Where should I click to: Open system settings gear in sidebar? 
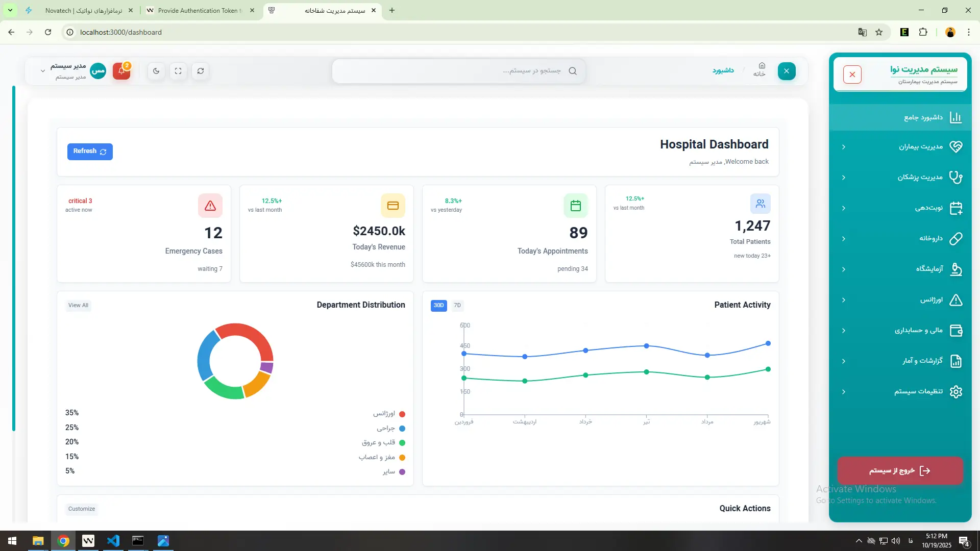point(955,391)
